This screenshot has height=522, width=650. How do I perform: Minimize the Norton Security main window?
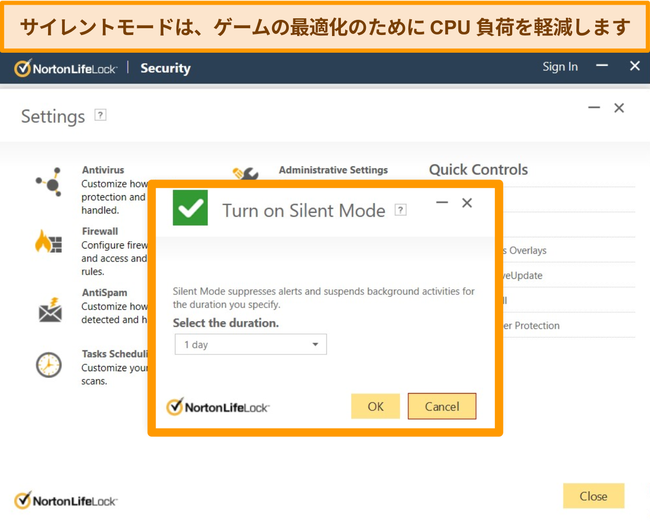[602, 66]
